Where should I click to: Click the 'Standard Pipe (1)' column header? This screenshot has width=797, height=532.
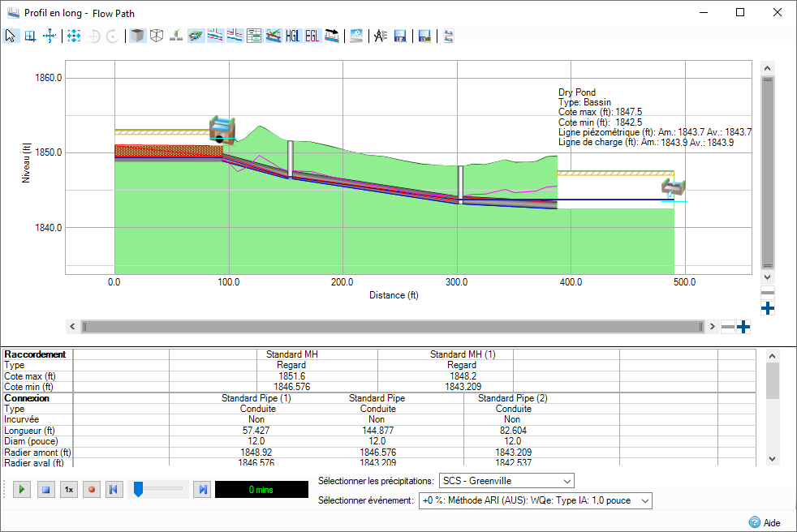coord(256,398)
